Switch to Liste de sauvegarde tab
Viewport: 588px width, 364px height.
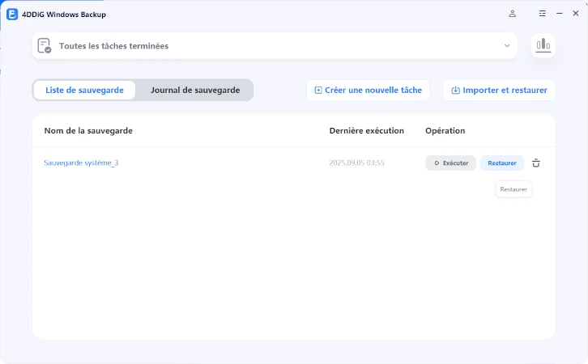(x=84, y=90)
